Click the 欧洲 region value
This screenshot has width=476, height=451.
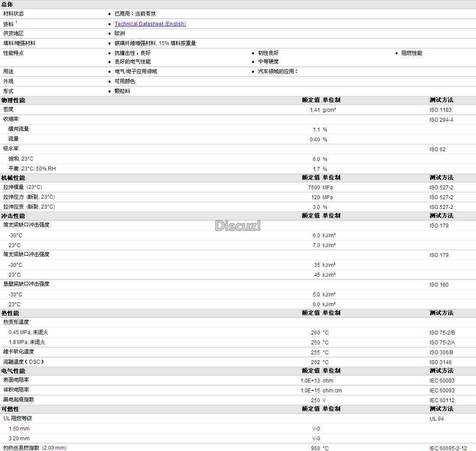(120, 33)
